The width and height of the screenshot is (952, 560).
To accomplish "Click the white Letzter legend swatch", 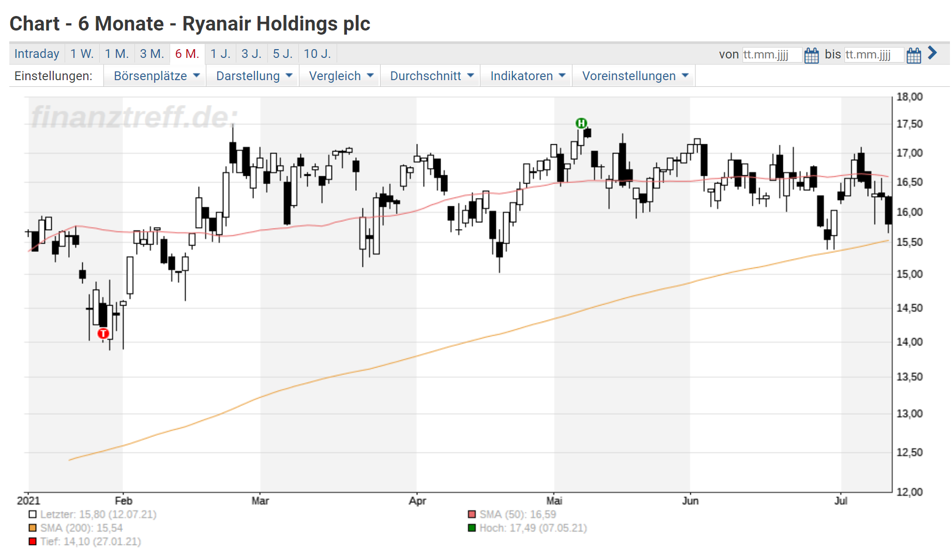I will pyautogui.click(x=33, y=514).
